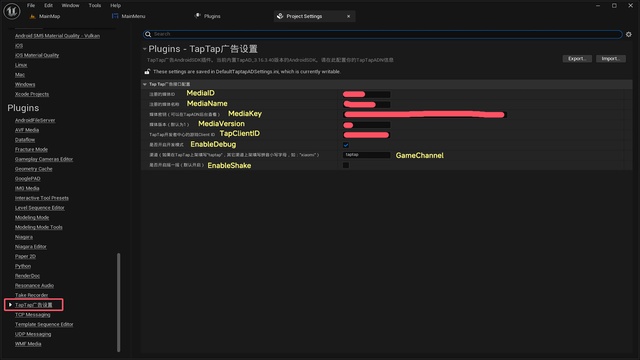Click the TapClientID value field

pos(367,135)
